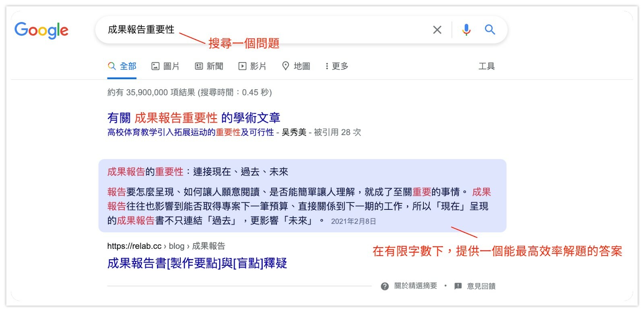Open the 高校体育教学 scholarly article link

tap(190, 132)
